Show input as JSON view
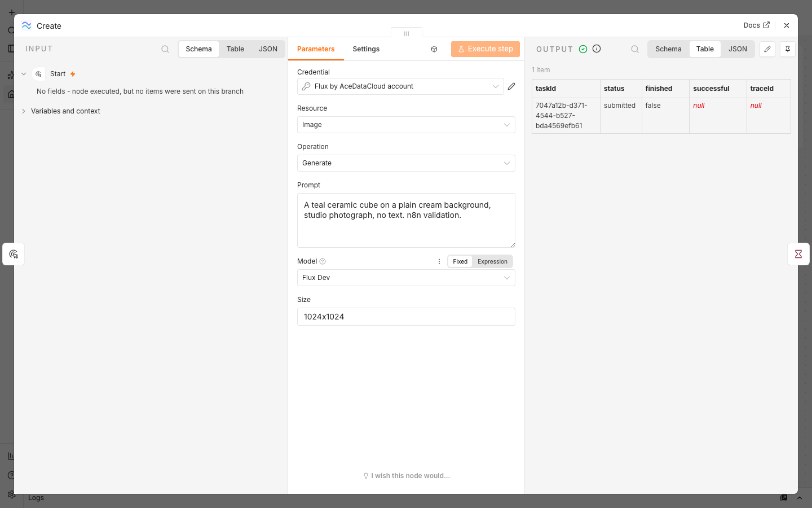The height and width of the screenshot is (508, 812). [x=268, y=49]
